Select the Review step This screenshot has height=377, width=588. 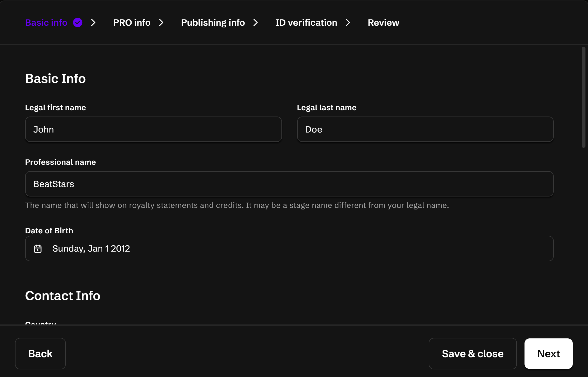(383, 23)
